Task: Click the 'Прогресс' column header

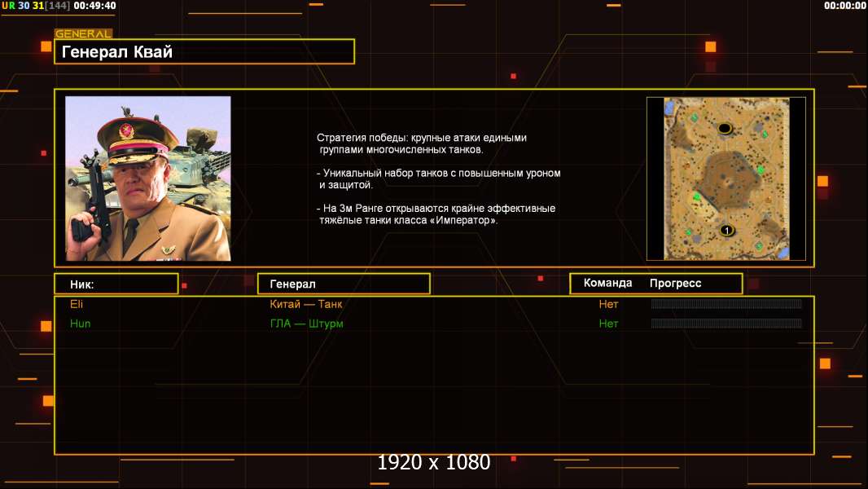Action: coord(675,283)
